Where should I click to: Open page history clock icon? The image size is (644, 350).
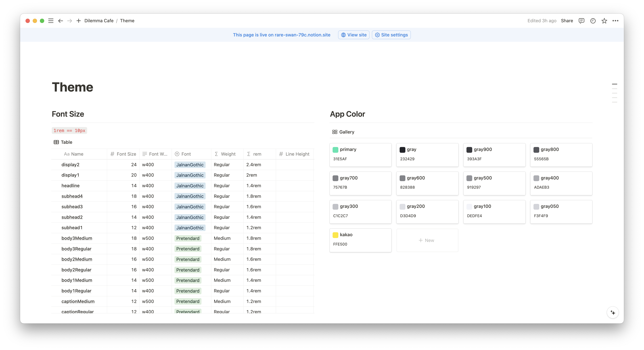[593, 21]
